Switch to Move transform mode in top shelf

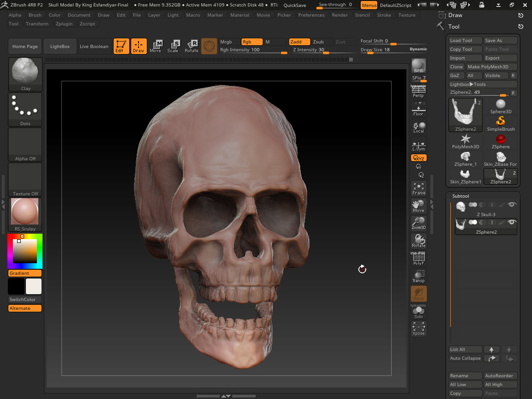click(156, 46)
